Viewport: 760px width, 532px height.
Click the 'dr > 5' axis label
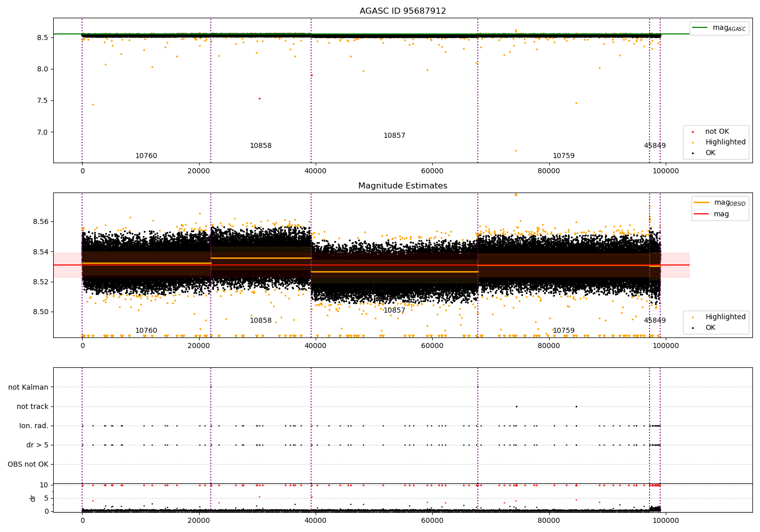pyautogui.click(x=37, y=445)
